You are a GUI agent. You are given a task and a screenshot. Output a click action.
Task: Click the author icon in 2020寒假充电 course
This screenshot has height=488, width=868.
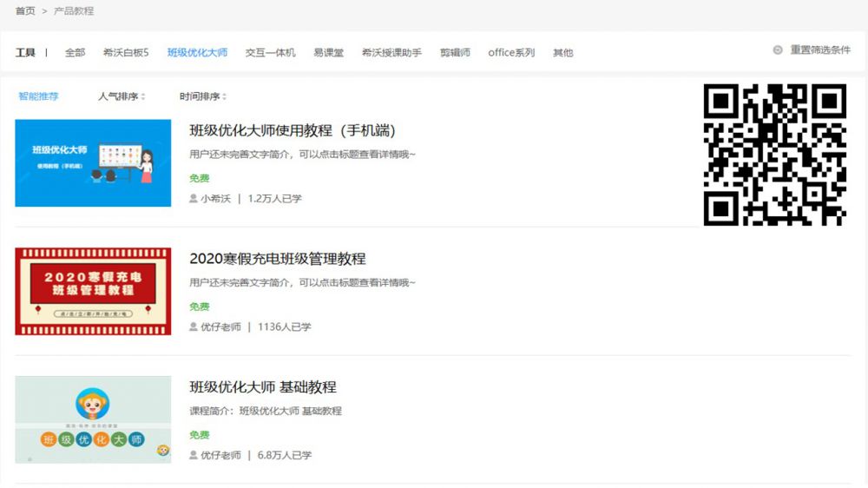(194, 327)
